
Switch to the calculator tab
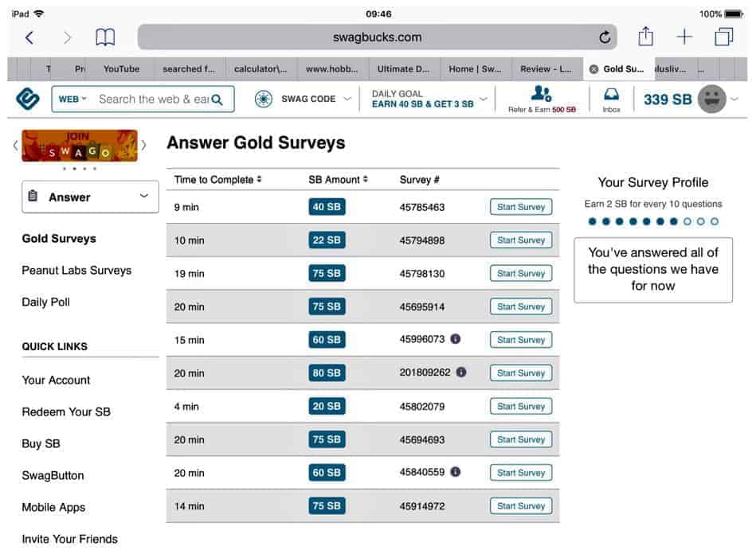pos(260,69)
